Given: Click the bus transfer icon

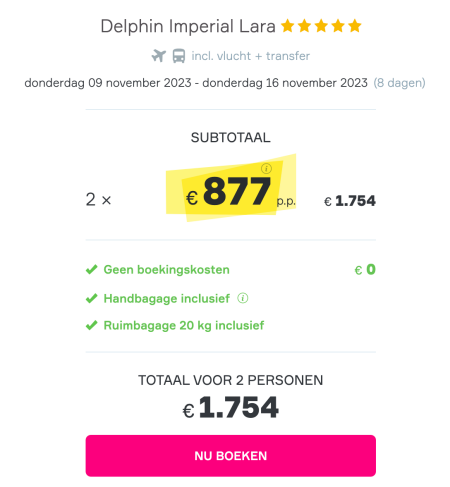Looking at the screenshot, I should pos(179,56).
